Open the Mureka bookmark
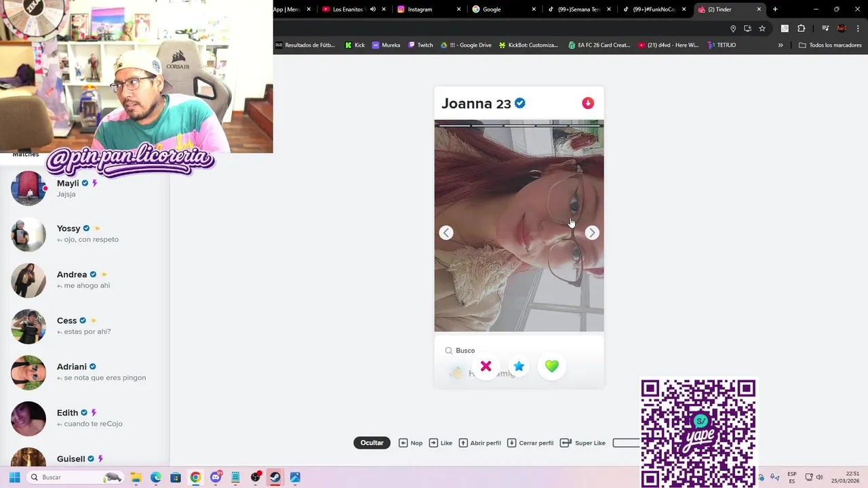This screenshot has width=868, height=488. (x=387, y=45)
